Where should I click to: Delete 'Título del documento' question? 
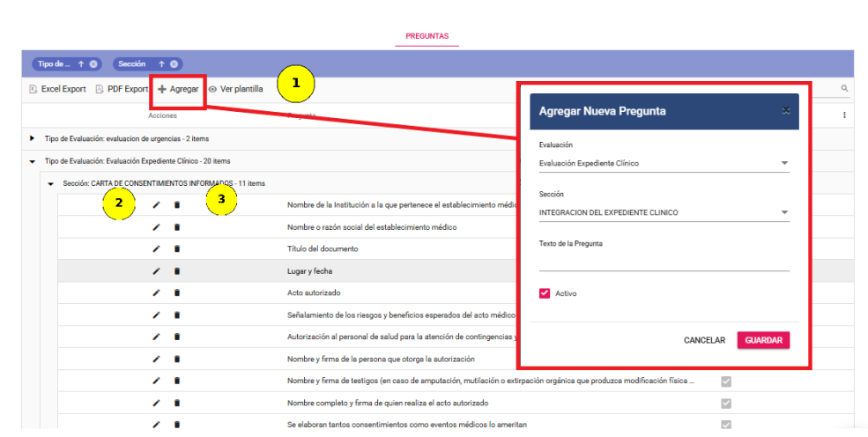pyautogui.click(x=177, y=249)
